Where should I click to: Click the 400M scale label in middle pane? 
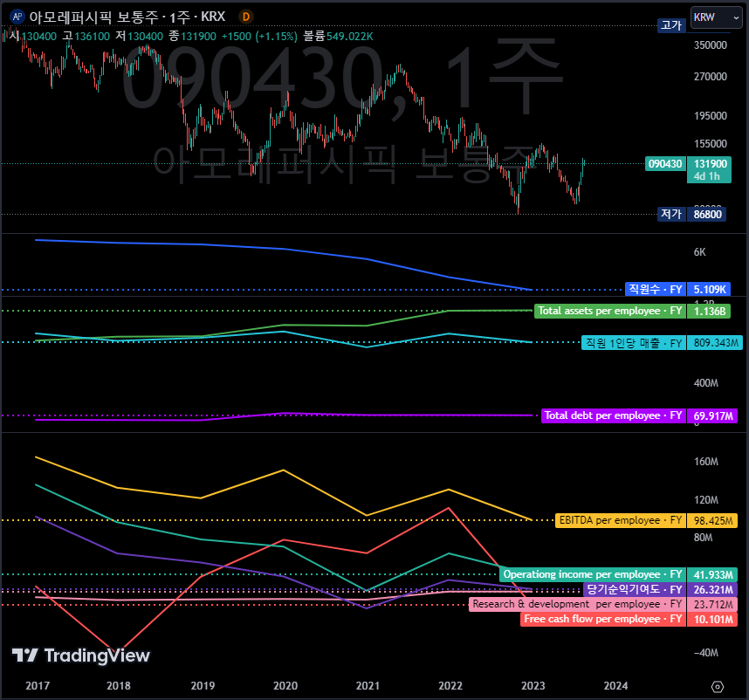tap(706, 383)
